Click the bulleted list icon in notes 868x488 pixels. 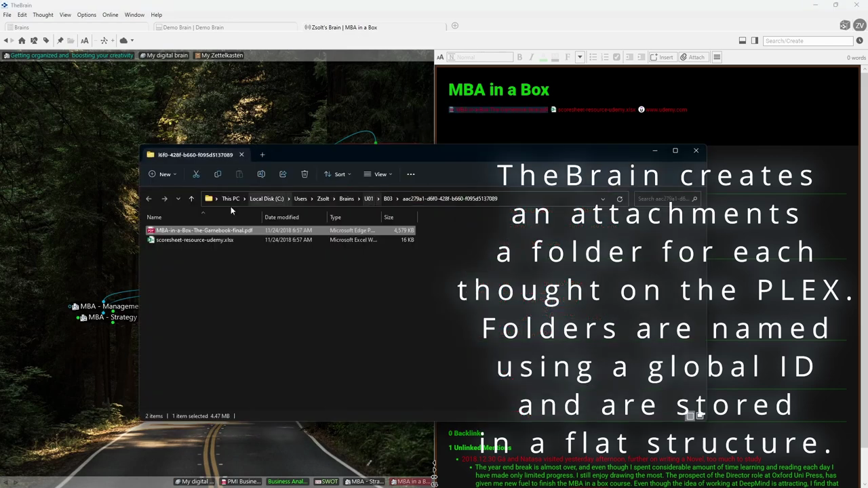click(593, 57)
